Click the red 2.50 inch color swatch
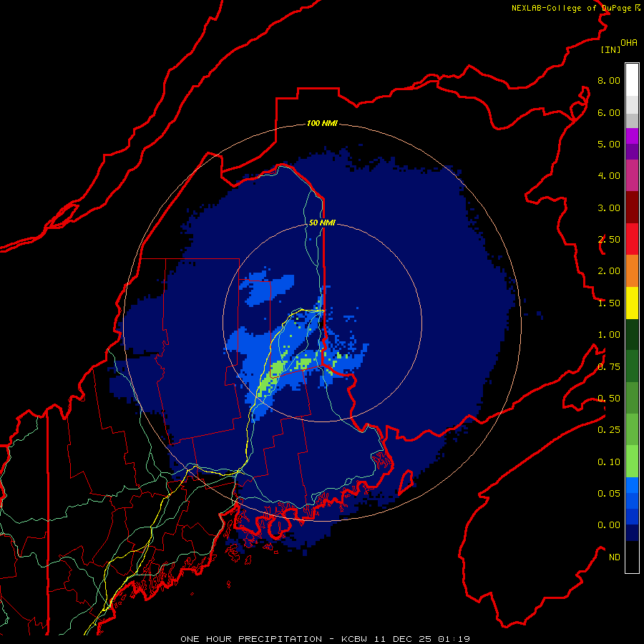The width and height of the screenshot is (644, 644). coord(632,240)
